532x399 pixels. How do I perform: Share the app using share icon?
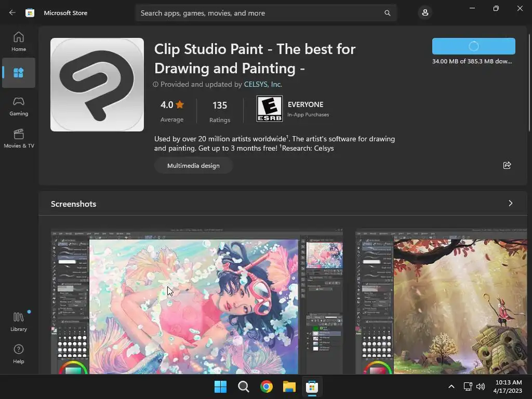(x=507, y=165)
